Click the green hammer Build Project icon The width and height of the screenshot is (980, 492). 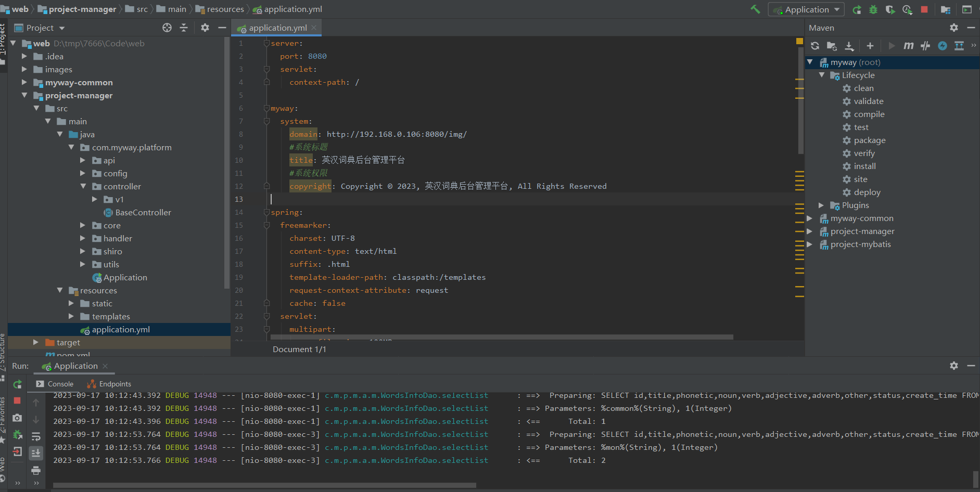(755, 9)
